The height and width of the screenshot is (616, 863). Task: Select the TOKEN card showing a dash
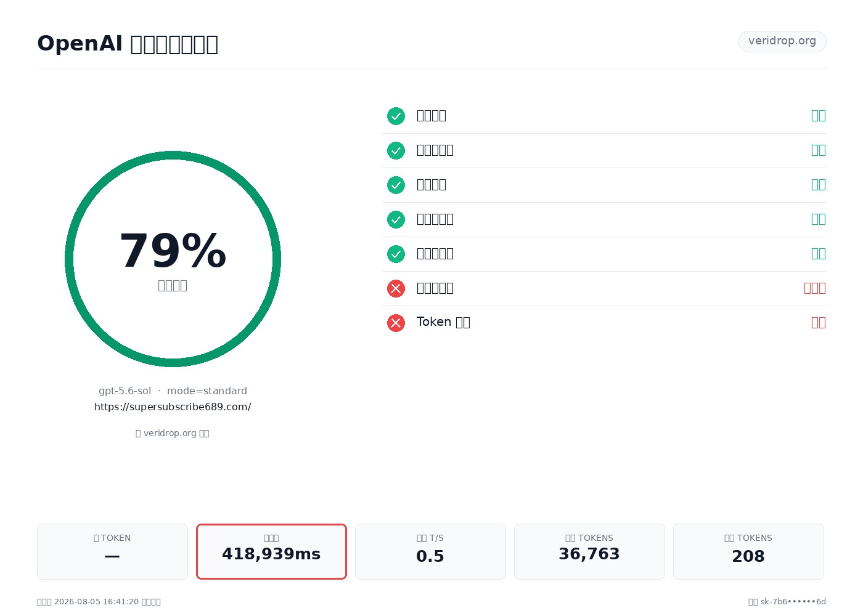point(112,551)
